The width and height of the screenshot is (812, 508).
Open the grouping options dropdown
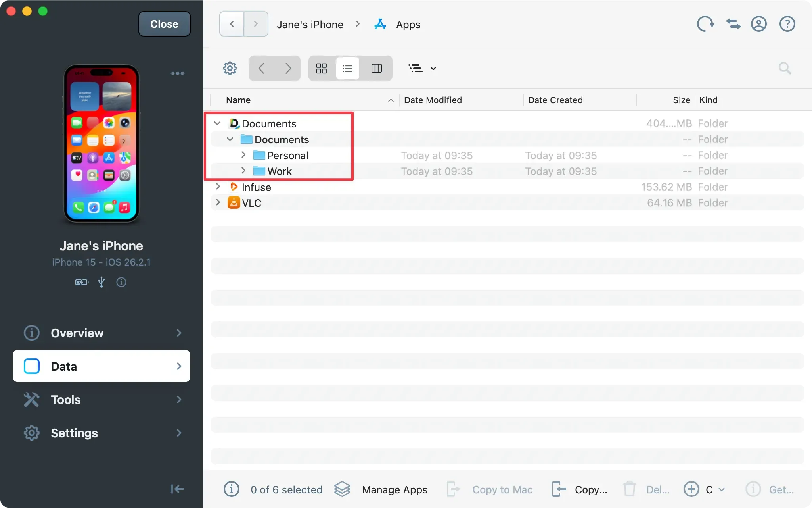(422, 68)
